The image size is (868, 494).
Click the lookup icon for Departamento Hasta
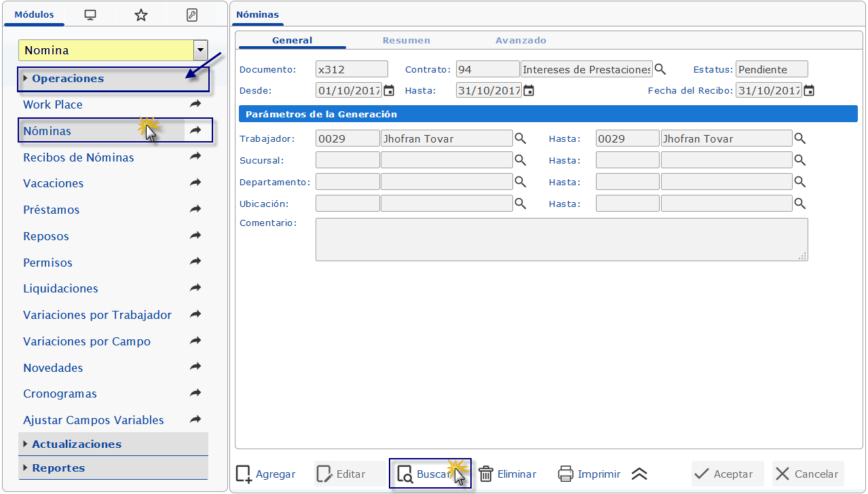(800, 182)
